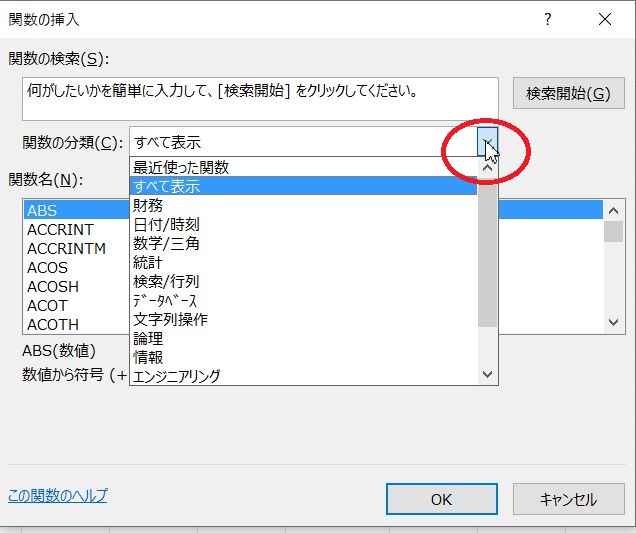The image size is (636, 533).
Task: Click the キャンセル button
Action: [567, 499]
